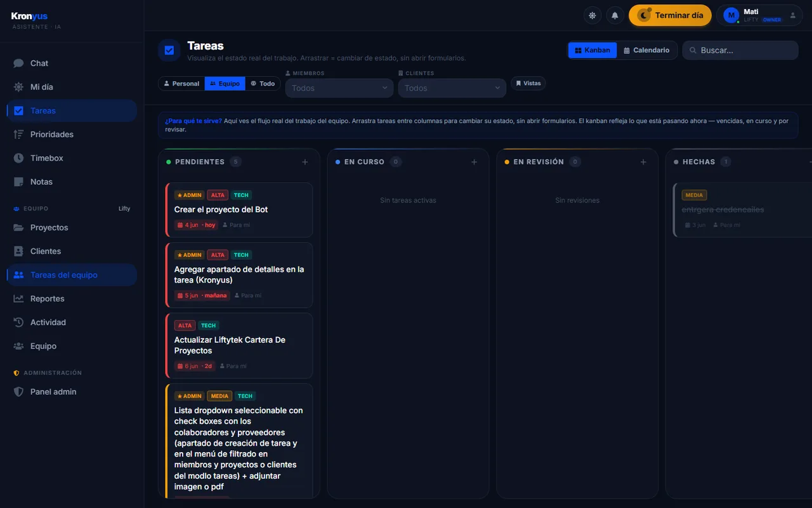Image resolution: width=812 pixels, height=508 pixels.
Task: Click the clock icon beside Timebox
Action: 18,158
